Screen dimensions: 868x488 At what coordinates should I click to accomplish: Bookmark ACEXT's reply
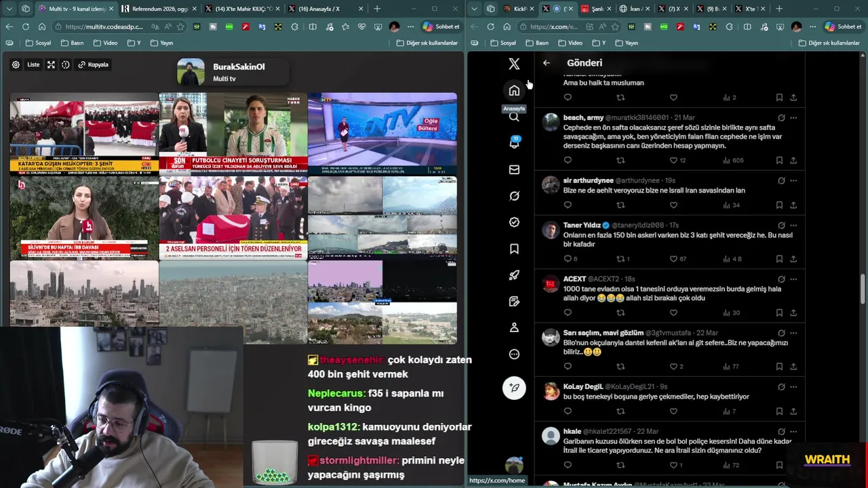point(779,312)
